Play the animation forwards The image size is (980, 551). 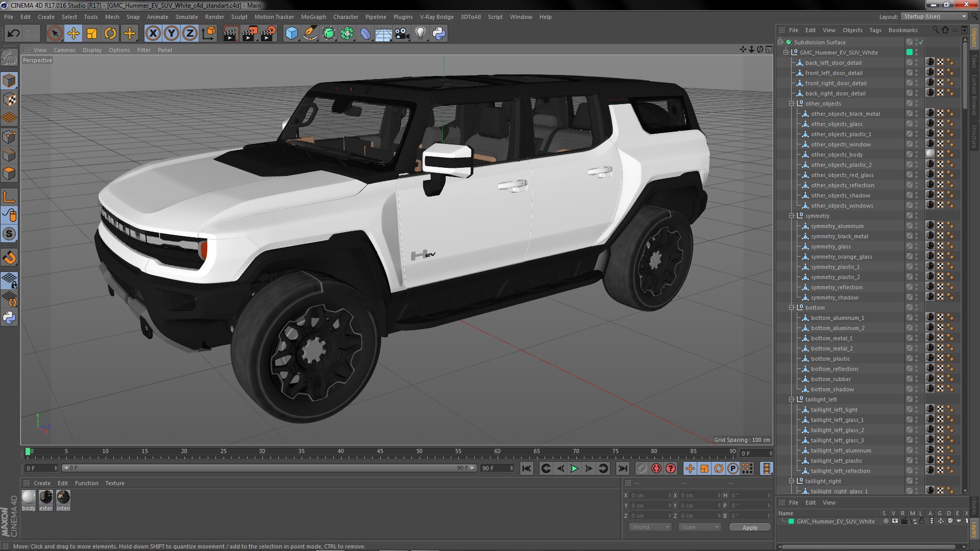[574, 468]
